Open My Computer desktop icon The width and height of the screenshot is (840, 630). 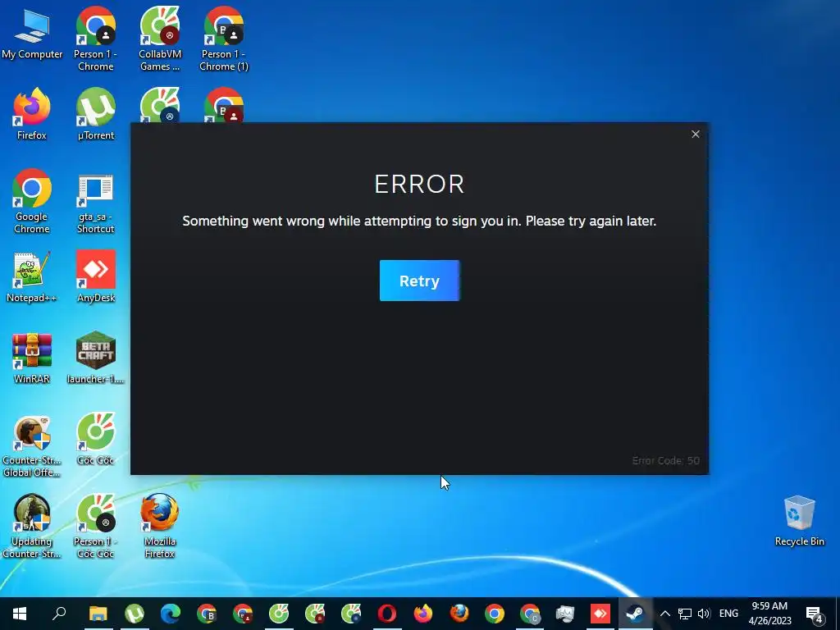[32, 36]
